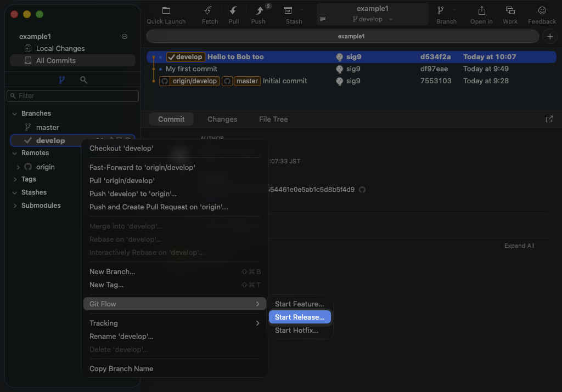Click the Fetch toolbar icon
The image size is (562, 392).
(x=209, y=11)
